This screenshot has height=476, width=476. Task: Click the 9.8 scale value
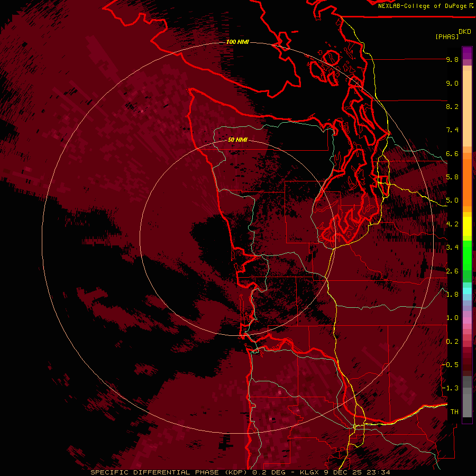point(452,59)
